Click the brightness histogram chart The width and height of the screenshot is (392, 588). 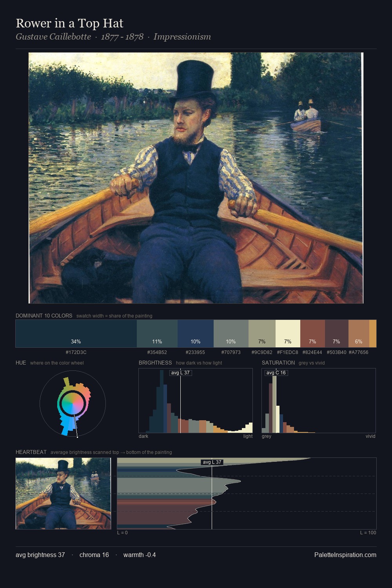196,401
